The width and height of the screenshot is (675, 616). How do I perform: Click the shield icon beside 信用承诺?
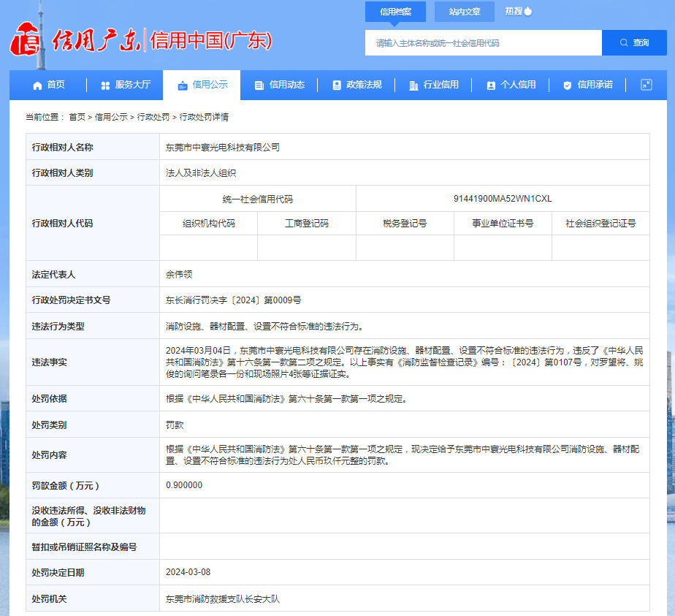pos(568,85)
